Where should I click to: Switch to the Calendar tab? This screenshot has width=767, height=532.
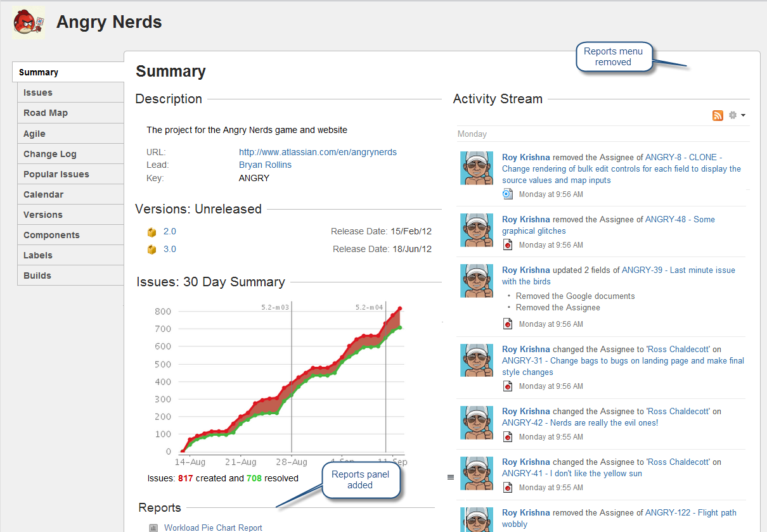point(71,194)
